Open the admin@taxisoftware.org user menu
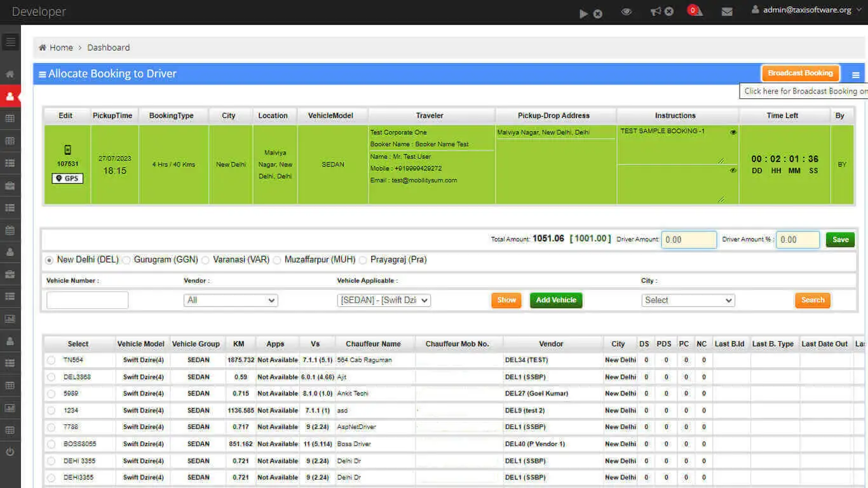This screenshot has width=868, height=488. point(807,10)
